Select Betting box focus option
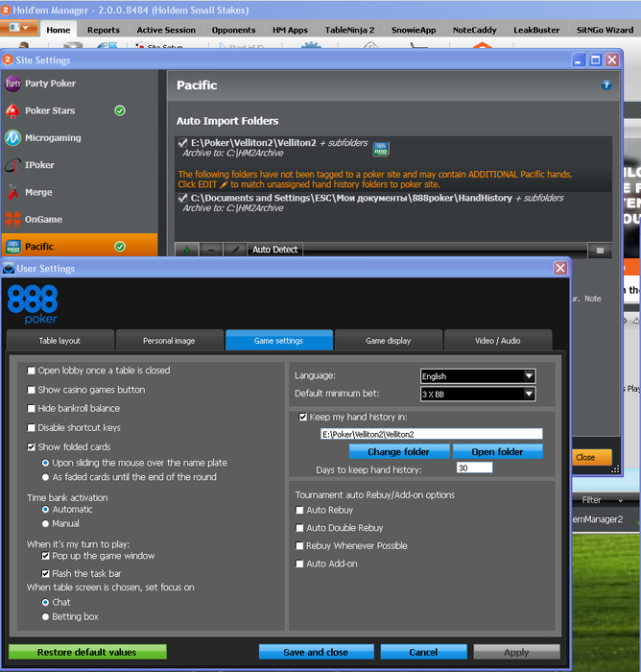Screen dimensions: 641x672 [45, 616]
